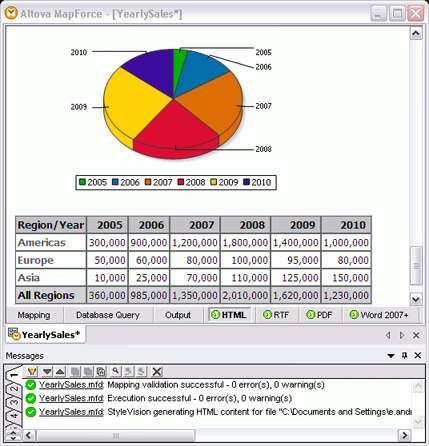Open Messages tab 3
429x446 pixels.
click(13, 402)
